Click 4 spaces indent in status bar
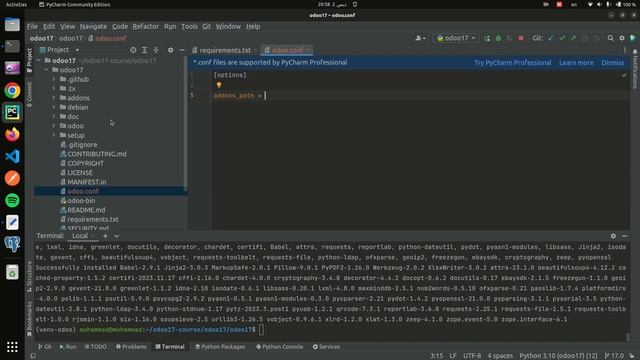 click(500, 356)
